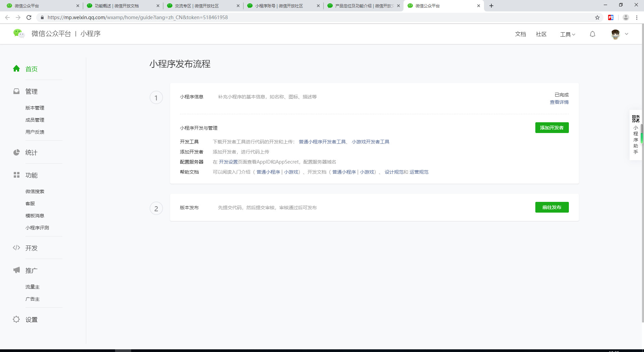Select 版本管理 in the sidebar

(35, 108)
